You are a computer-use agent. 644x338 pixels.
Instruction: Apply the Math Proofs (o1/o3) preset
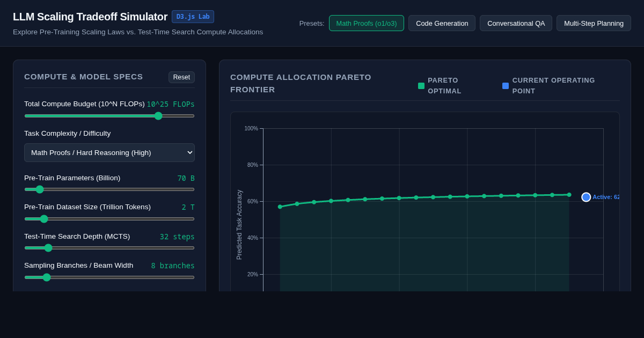pyautogui.click(x=367, y=23)
